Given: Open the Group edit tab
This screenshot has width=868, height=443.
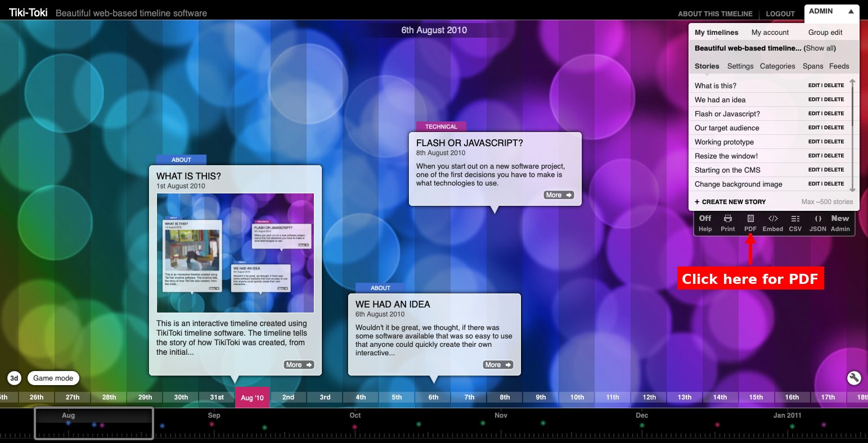Looking at the screenshot, I should point(825,33).
